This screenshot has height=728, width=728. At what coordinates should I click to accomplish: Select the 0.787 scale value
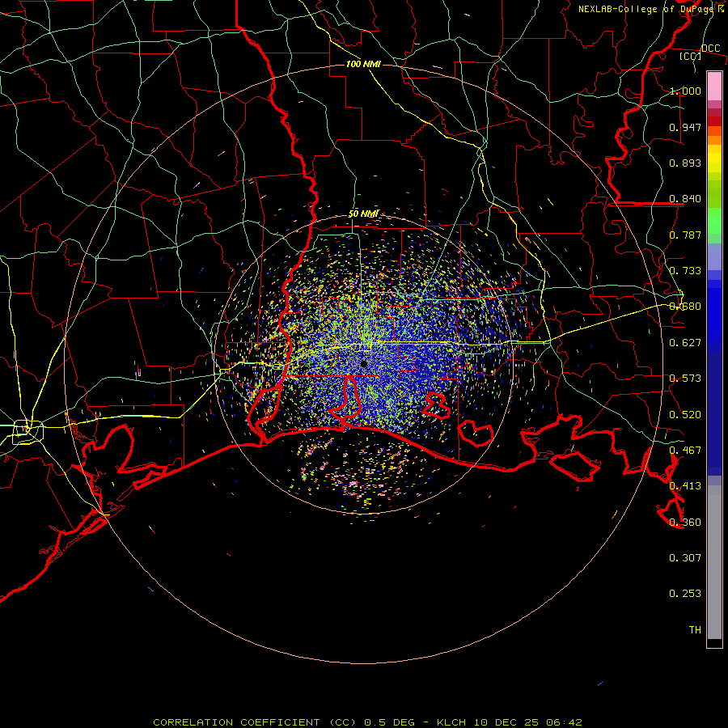pyautogui.click(x=685, y=235)
